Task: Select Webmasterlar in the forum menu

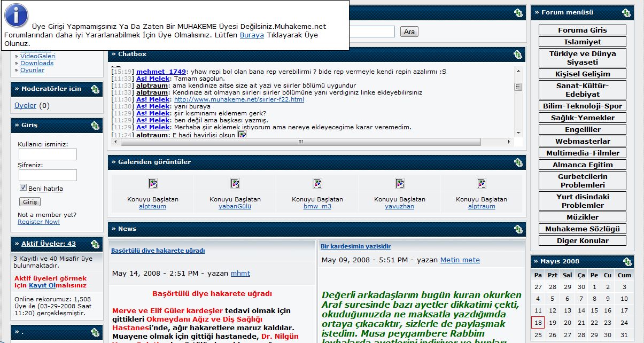Action: pos(583,141)
